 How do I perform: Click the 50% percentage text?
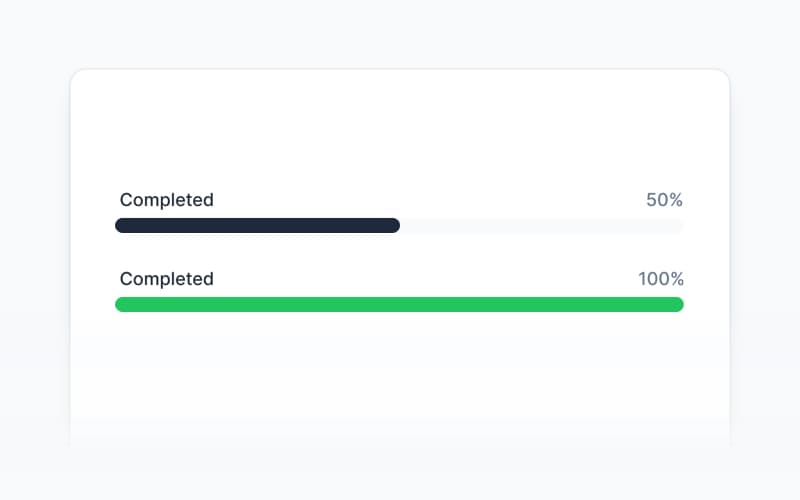664,200
